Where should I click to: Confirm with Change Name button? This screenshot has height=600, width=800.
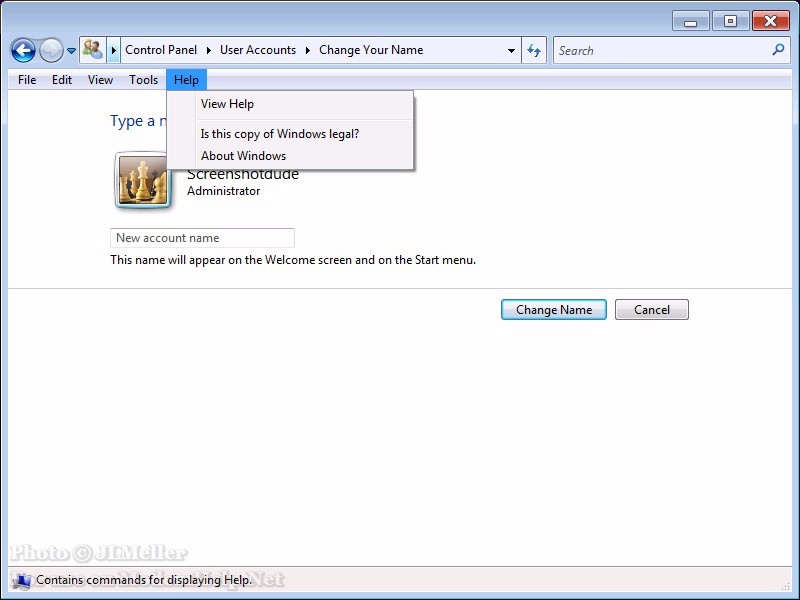click(554, 310)
